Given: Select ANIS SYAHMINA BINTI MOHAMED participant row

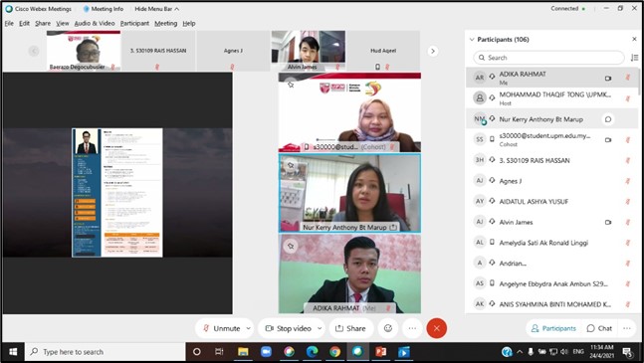Looking at the screenshot, I should pyautogui.click(x=551, y=304).
